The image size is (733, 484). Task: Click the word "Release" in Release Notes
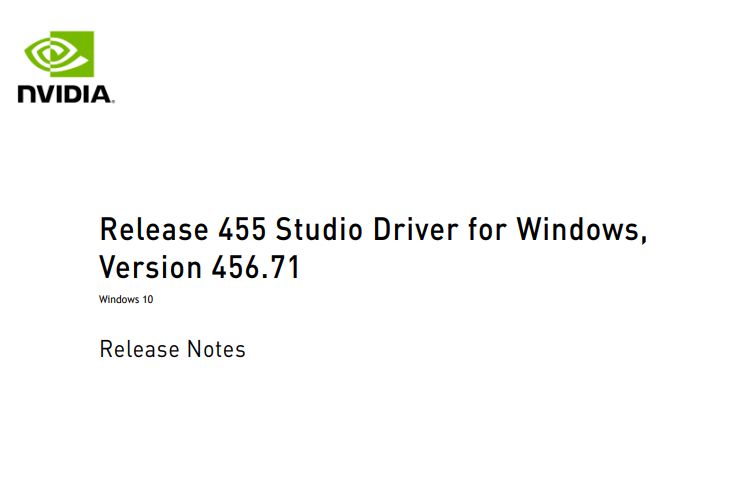pyautogui.click(x=139, y=349)
